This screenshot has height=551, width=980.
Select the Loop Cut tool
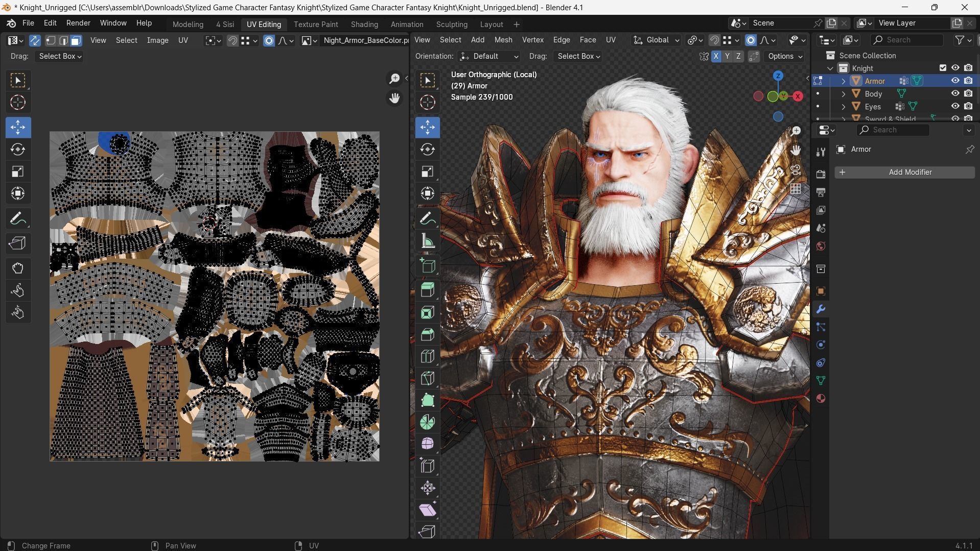click(428, 356)
